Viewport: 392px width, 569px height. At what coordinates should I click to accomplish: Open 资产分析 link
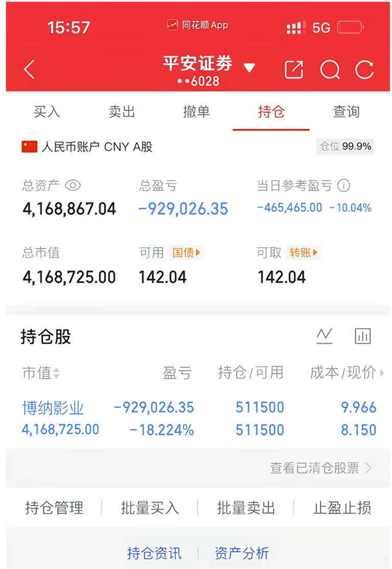242,553
